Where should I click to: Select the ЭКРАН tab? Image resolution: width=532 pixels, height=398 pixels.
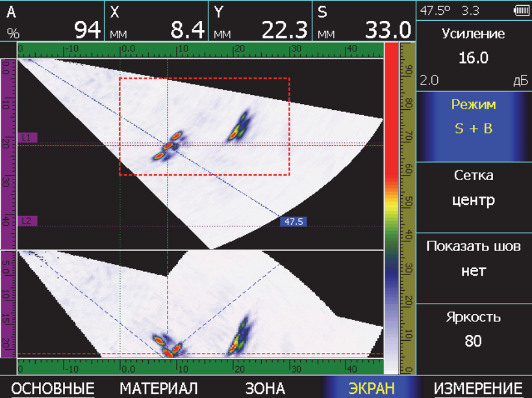click(372, 388)
